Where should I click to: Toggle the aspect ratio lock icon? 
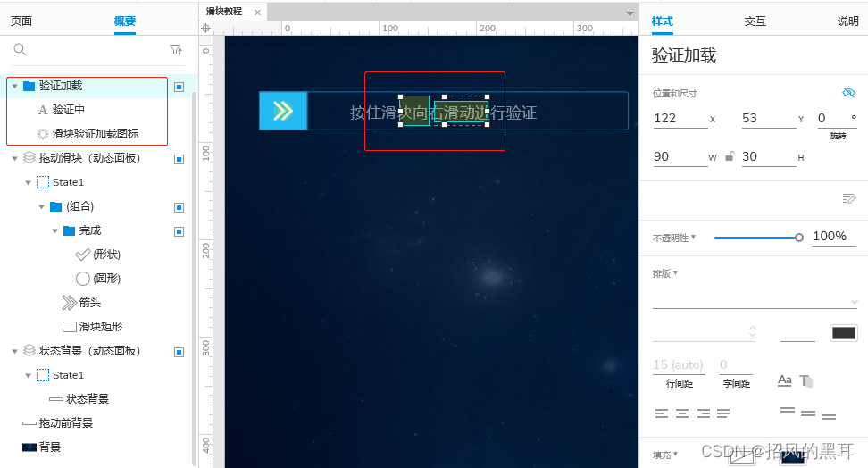730,156
